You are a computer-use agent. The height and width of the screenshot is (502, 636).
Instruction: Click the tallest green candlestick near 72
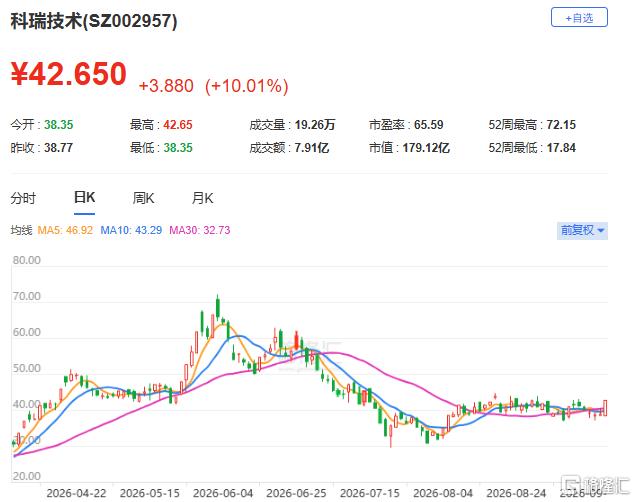coord(218,308)
